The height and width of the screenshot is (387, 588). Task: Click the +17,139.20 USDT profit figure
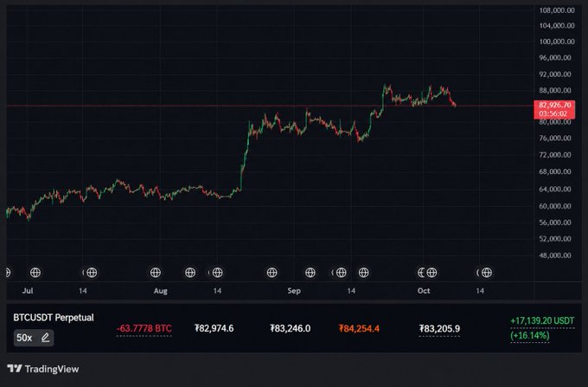542,321
